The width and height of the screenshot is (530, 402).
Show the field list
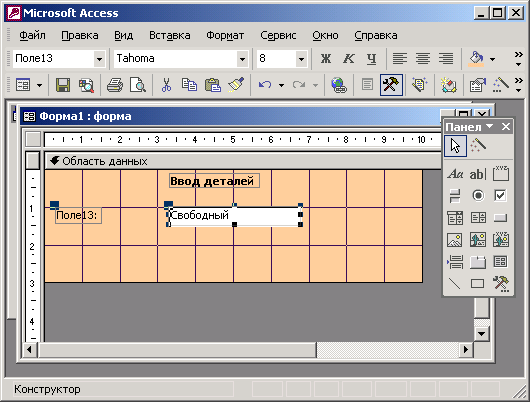367,85
